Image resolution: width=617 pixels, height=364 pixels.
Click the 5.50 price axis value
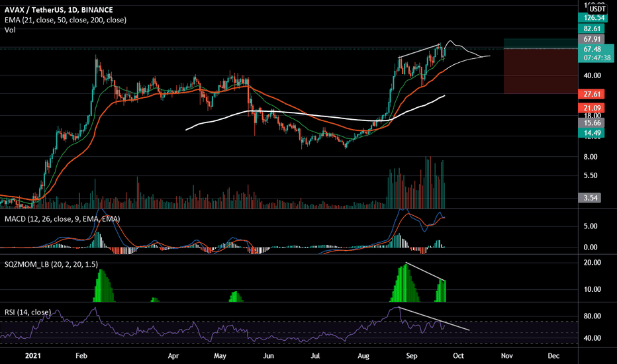[x=591, y=175]
